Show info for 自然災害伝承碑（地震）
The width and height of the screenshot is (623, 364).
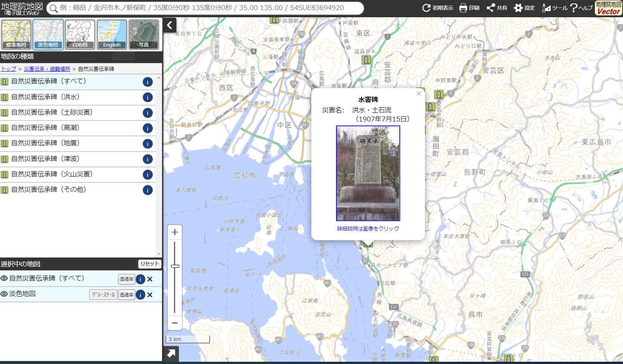[x=148, y=144]
